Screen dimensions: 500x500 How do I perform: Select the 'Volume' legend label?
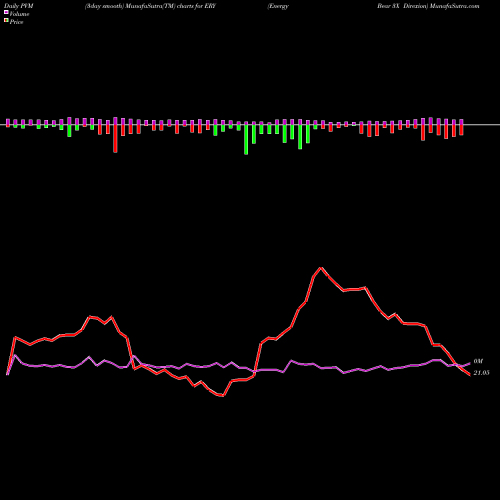pos(19,14)
